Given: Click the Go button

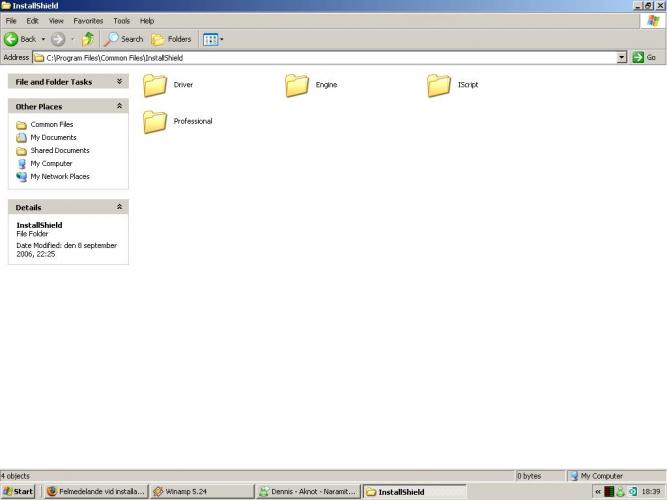Looking at the screenshot, I should click(645, 58).
